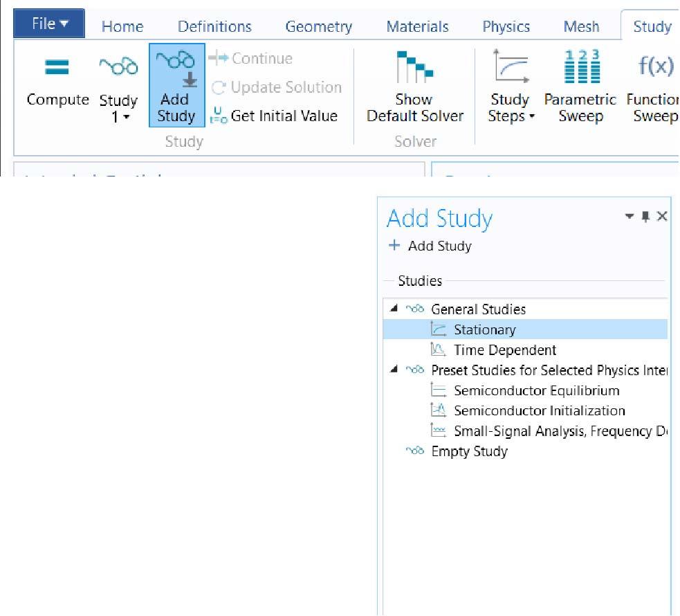Select Semiconductor Equilibrium text
680x616 pixels.
point(536,390)
